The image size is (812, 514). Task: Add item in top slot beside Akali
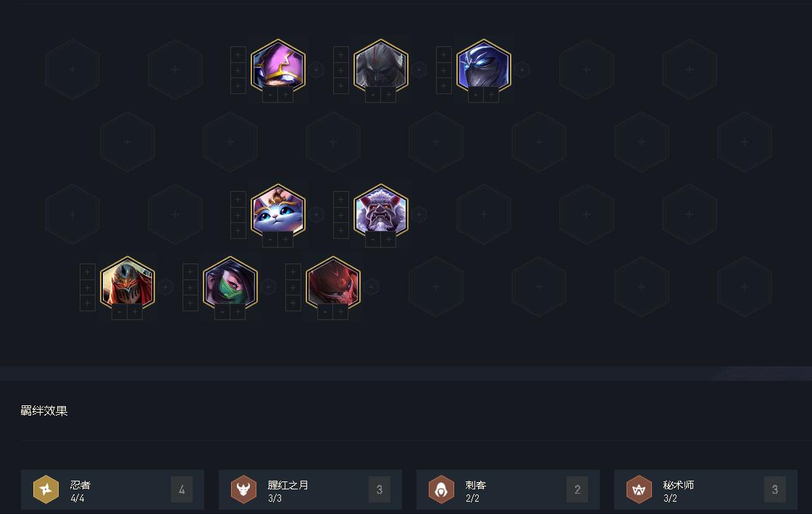(x=190, y=271)
